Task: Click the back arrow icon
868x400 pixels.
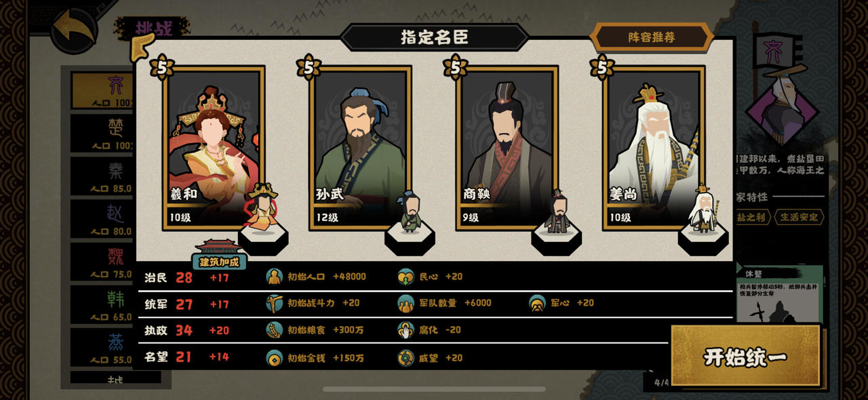Action: pyautogui.click(x=75, y=28)
